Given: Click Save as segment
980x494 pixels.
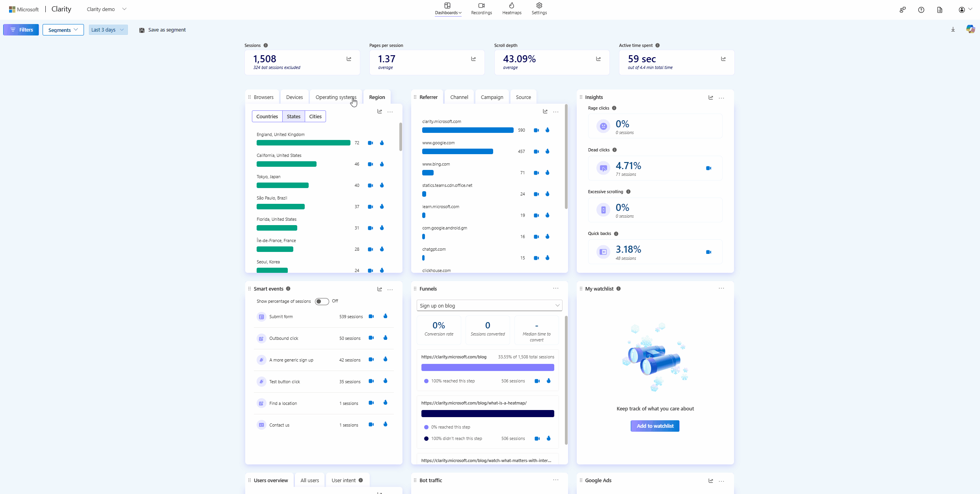Looking at the screenshot, I should (162, 30).
